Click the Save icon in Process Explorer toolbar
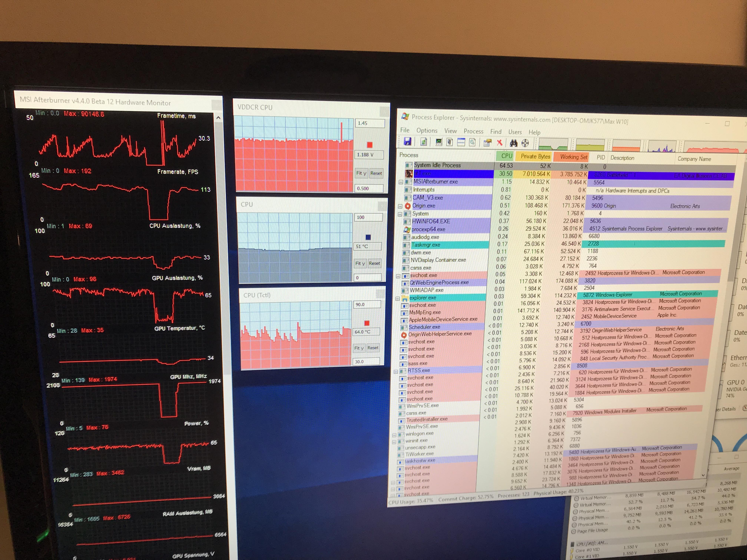Viewport: 747px width, 560px height. (408, 141)
